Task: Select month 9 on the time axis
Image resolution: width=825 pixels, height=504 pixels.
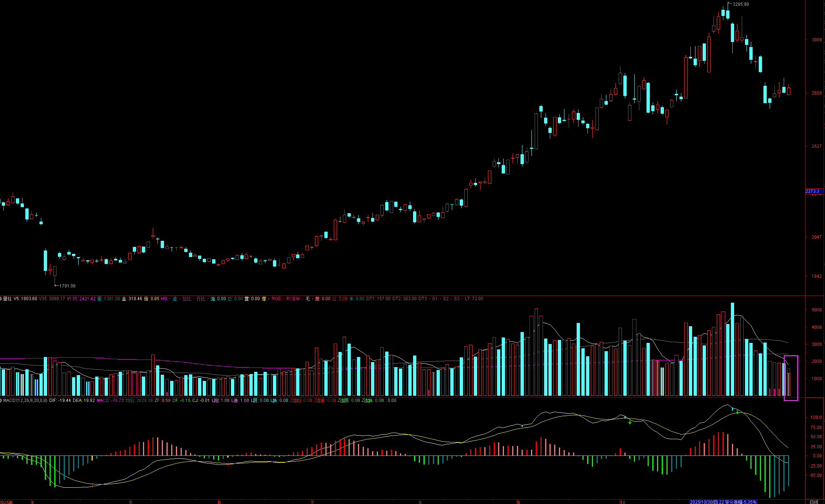Action: (518, 502)
